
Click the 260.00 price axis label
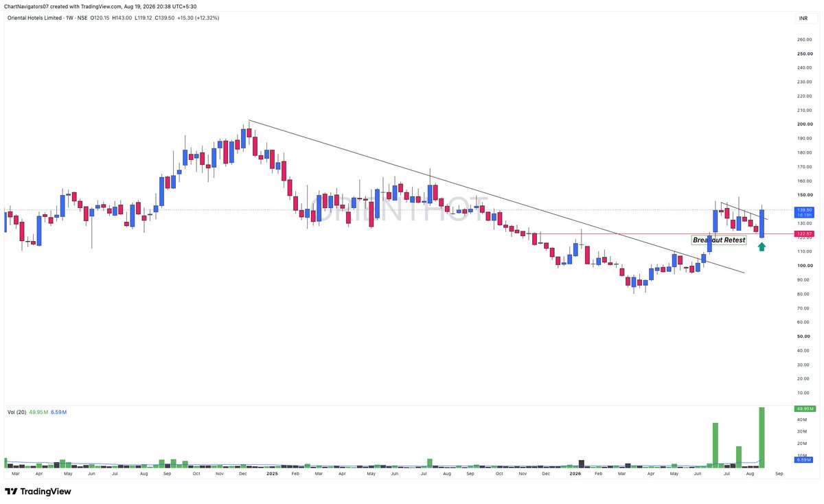[805, 39]
